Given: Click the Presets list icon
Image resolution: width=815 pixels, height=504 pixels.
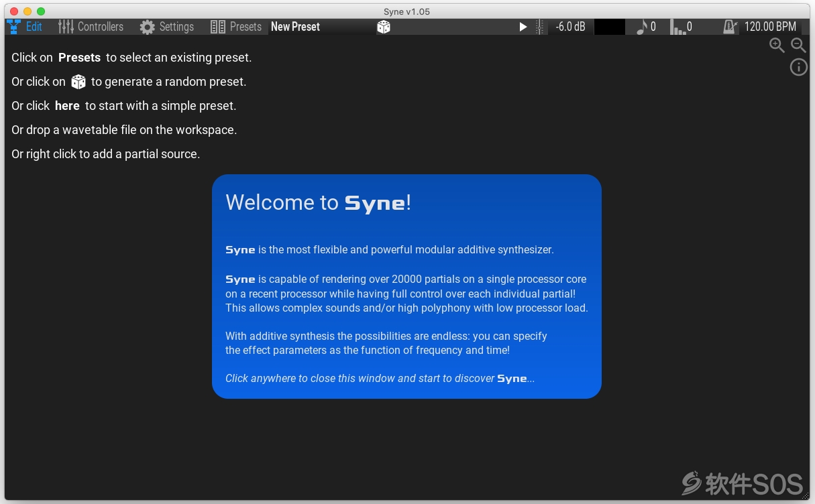Looking at the screenshot, I should point(217,27).
